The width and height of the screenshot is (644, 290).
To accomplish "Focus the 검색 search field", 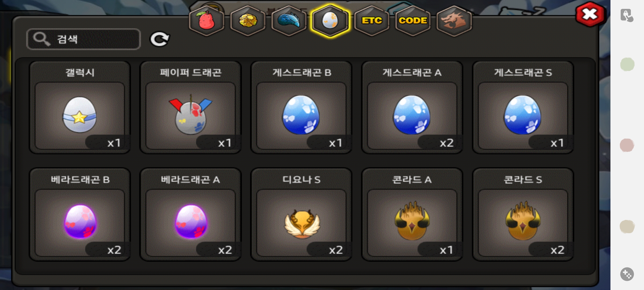I will point(83,39).
